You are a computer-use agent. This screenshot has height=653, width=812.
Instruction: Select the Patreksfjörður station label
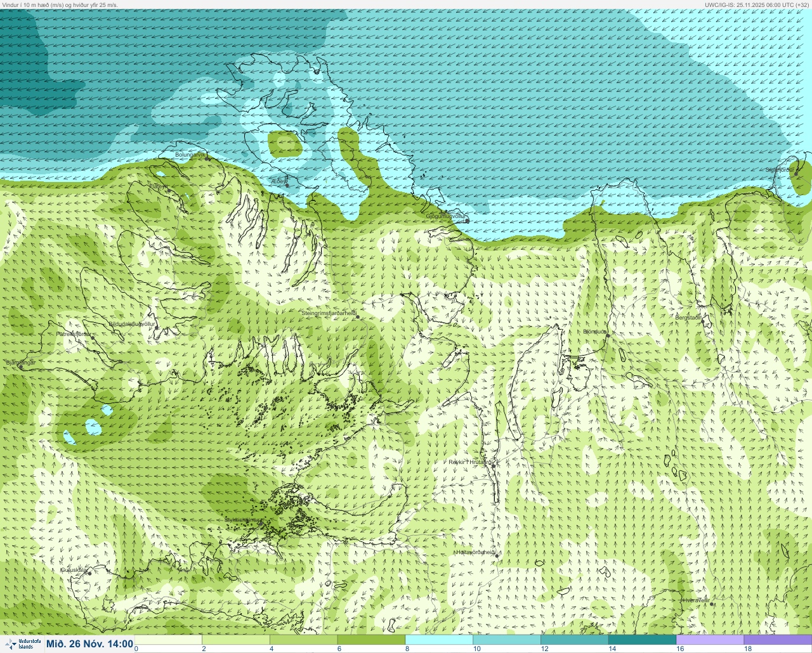coord(74,333)
